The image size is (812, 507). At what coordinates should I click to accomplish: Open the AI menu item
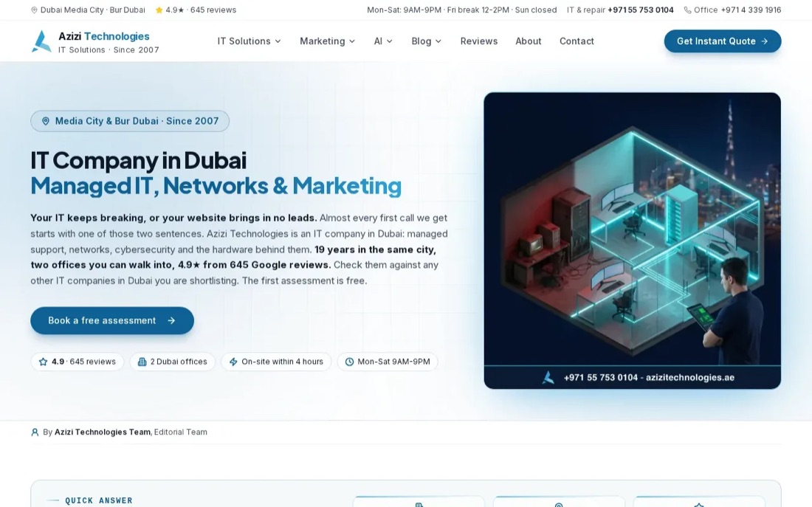pos(383,41)
